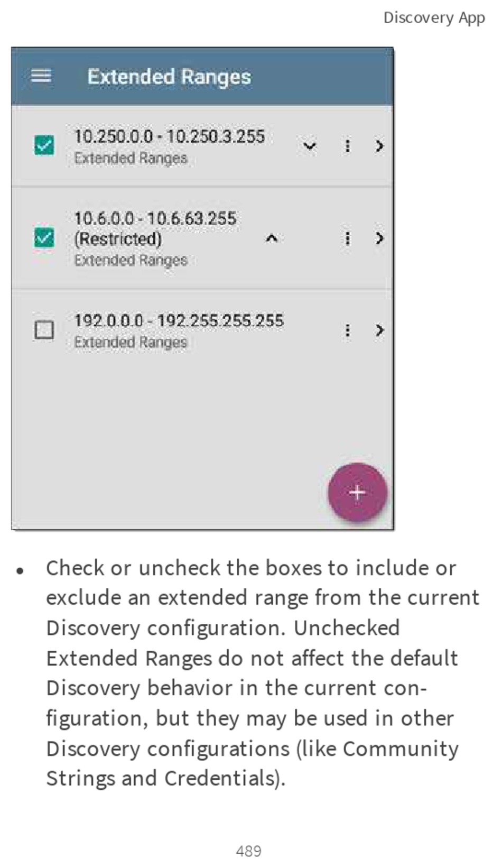Viewport: 502px width, 868px height.
Task: Select the Extended Ranges header title
Action: click(169, 77)
